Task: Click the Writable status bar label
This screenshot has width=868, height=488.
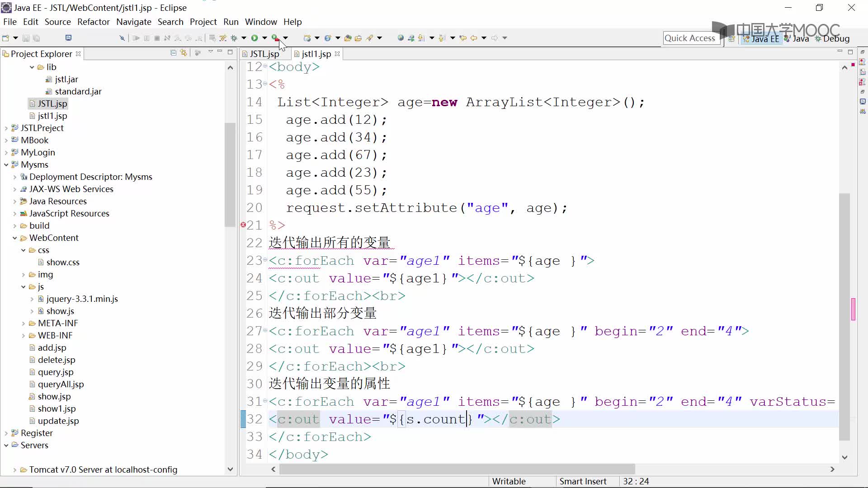Action: point(509,481)
